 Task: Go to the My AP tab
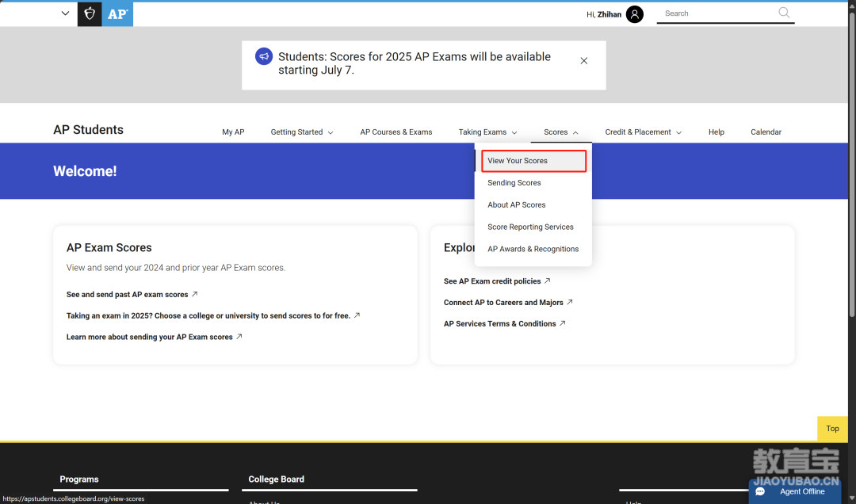point(233,132)
